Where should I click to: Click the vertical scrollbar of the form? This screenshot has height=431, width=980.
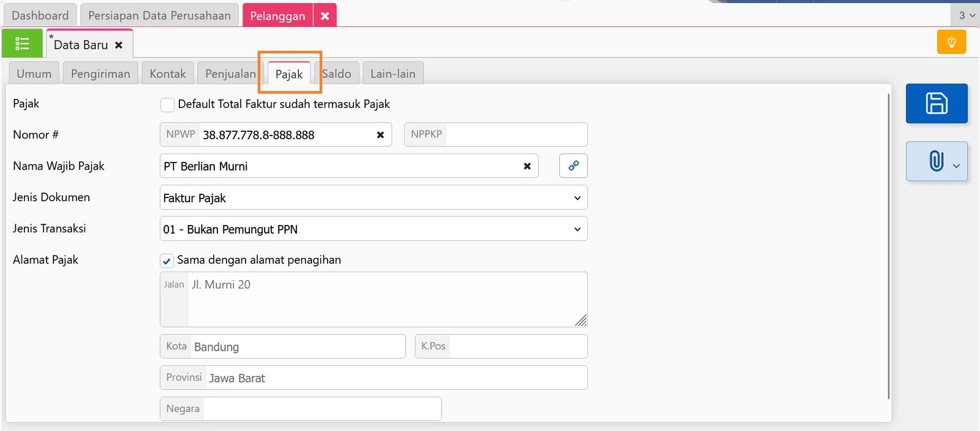pyautogui.click(x=888, y=245)
